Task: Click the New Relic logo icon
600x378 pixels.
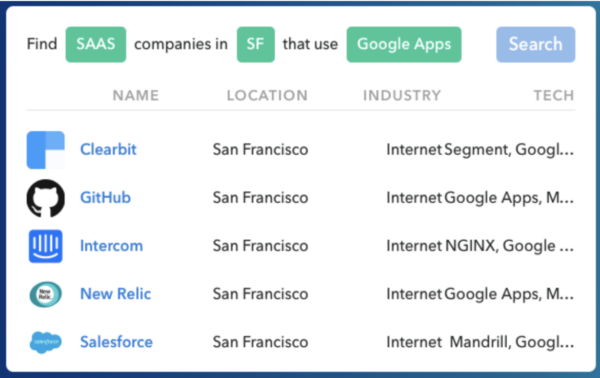Action: (x=46, y=294)
